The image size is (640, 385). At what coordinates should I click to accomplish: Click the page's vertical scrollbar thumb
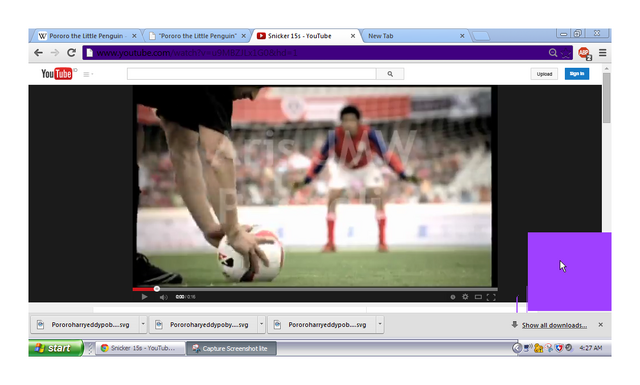(607, 98)
